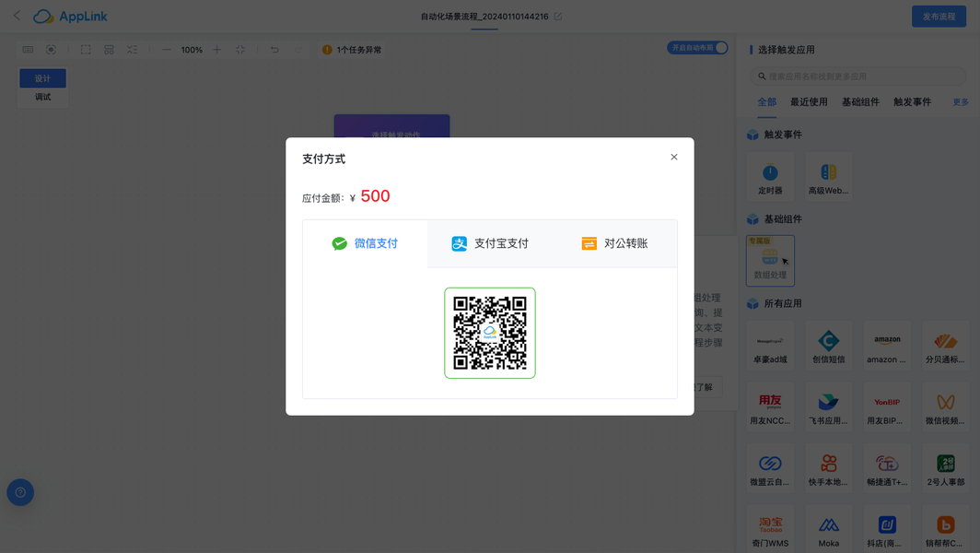Choose the 2号人事部 app
Viewport: 980px width, 553px height.
pyautogui.click(x=946, y=468)
